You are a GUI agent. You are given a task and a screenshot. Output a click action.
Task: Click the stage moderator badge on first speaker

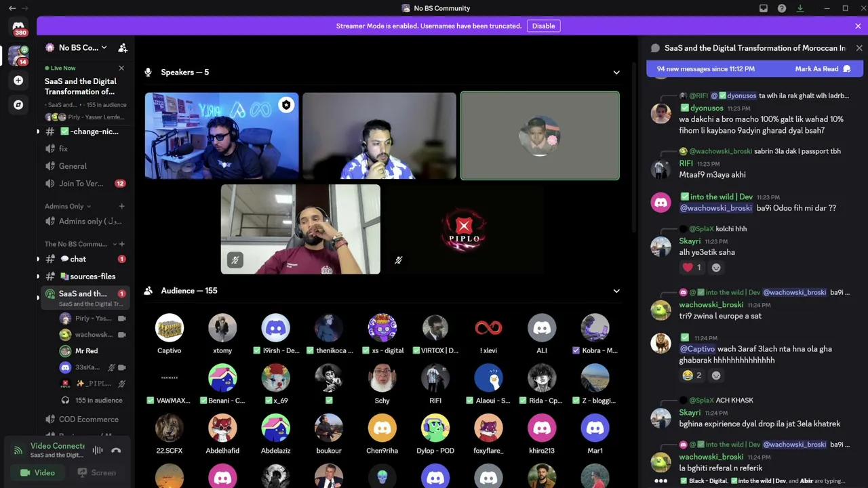[286, 105]
